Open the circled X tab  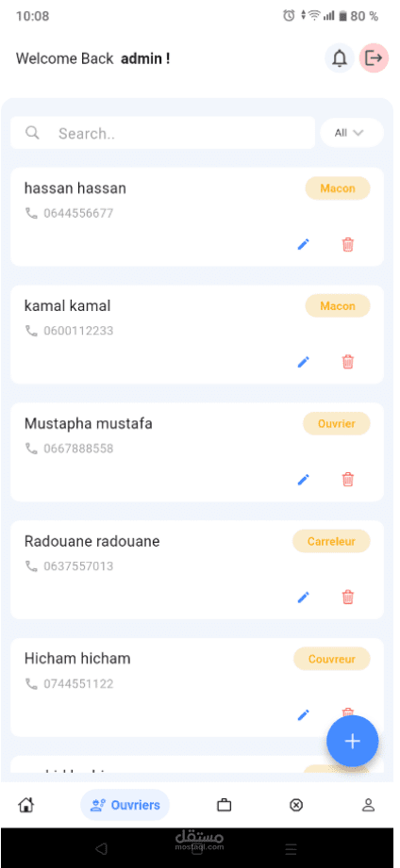[296, 805]
